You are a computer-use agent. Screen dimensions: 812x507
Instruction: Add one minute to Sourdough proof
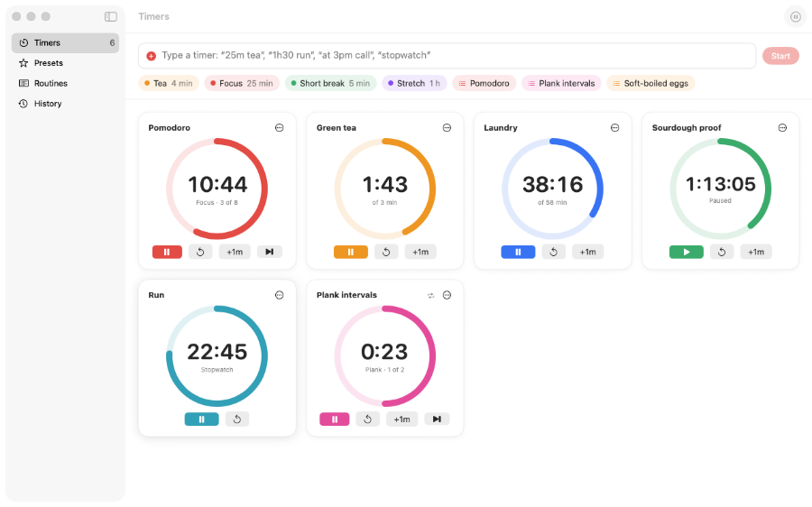point(756,253)
